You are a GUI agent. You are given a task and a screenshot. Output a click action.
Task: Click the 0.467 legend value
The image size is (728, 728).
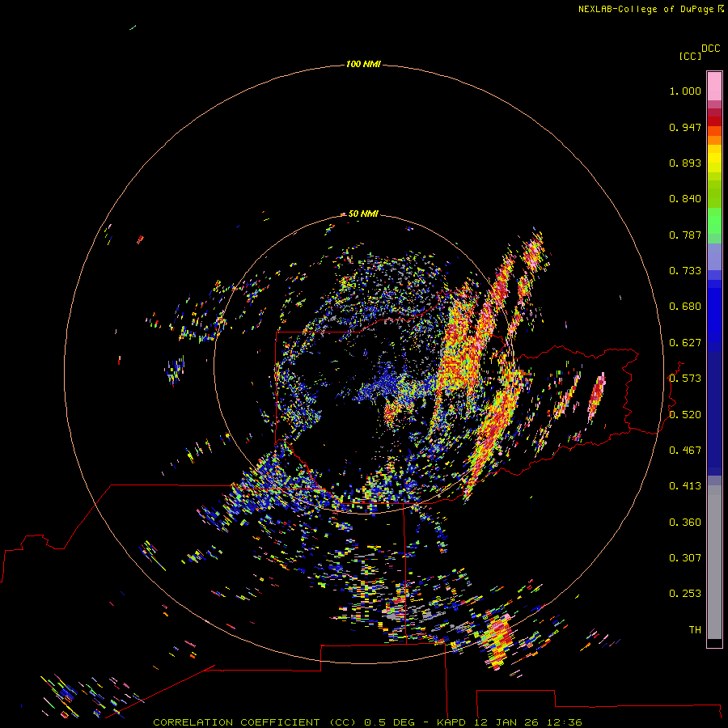pyautogui.click(x=685, y=451)
